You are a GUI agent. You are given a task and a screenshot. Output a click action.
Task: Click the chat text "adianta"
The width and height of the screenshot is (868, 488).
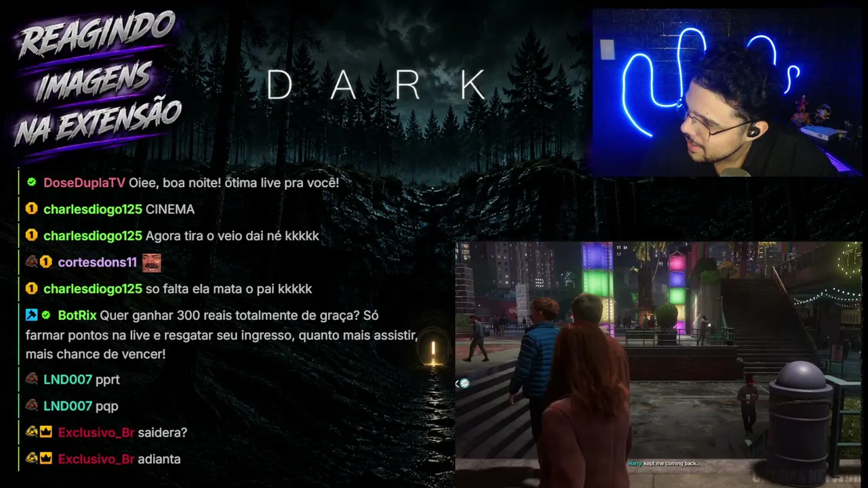(159, 459)
